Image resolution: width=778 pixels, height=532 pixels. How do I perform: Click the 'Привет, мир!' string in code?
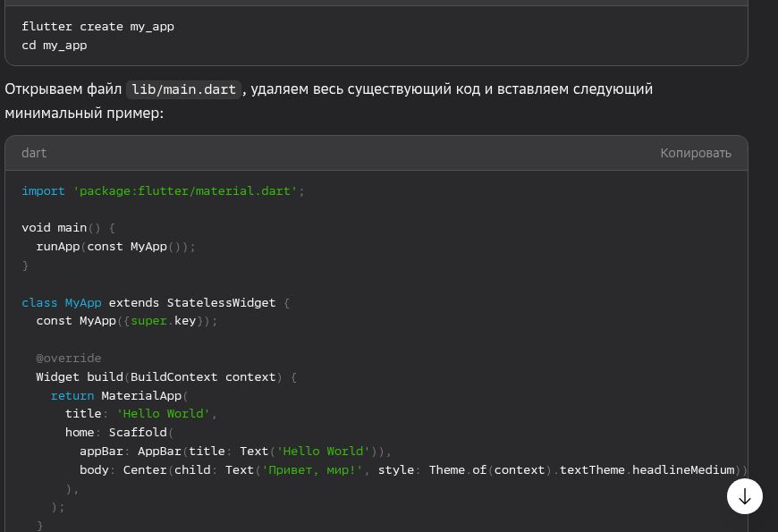312,469
